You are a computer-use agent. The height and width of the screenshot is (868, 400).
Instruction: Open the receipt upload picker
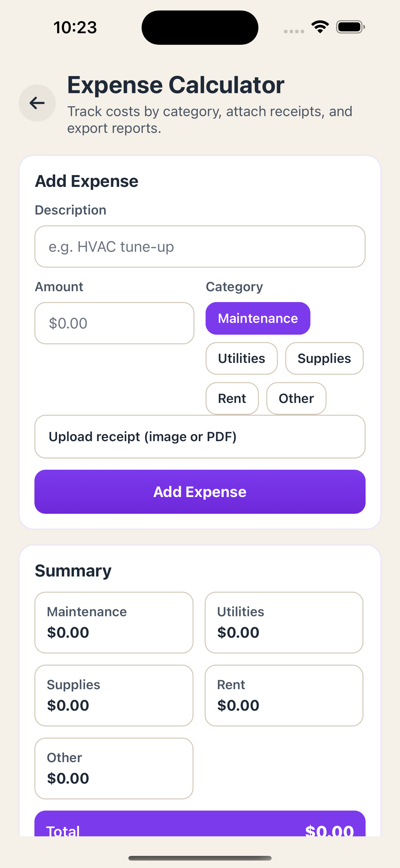click(x=200, y=436)
